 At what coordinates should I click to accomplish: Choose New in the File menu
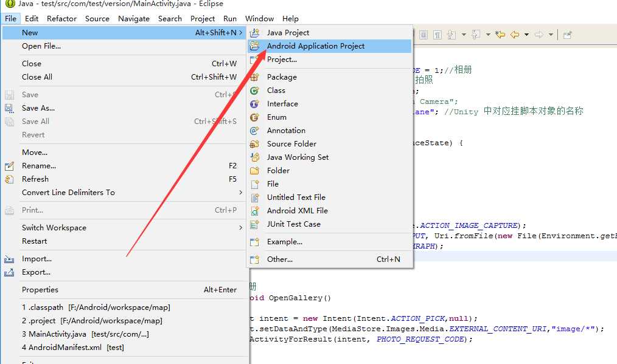click(124, 33)
